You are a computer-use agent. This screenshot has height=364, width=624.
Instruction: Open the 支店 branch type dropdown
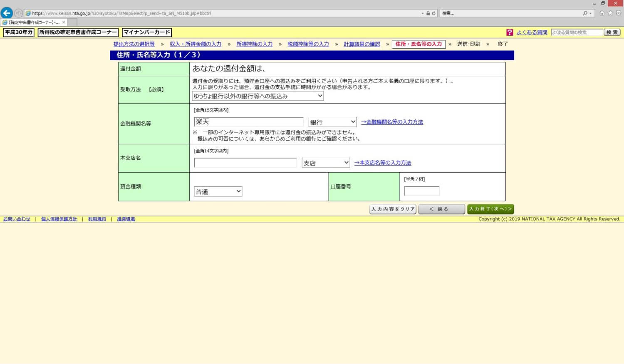[x=326, y=163]
